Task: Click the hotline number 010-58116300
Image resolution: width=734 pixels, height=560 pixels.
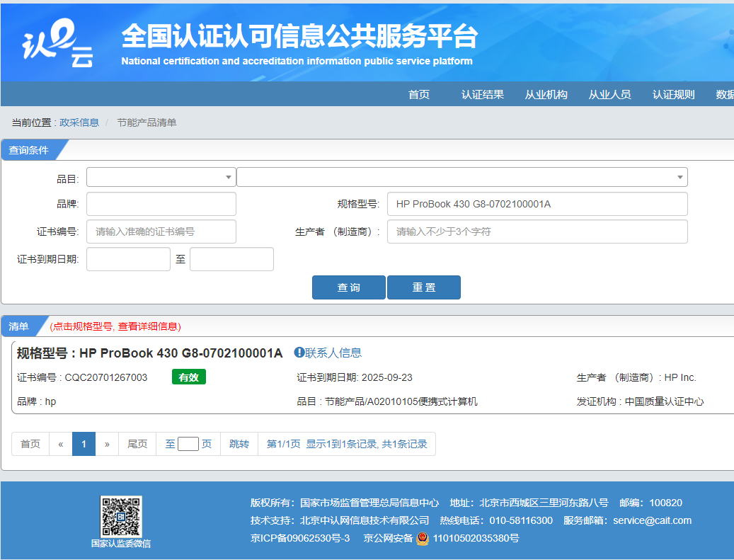Action: point(521,520)
